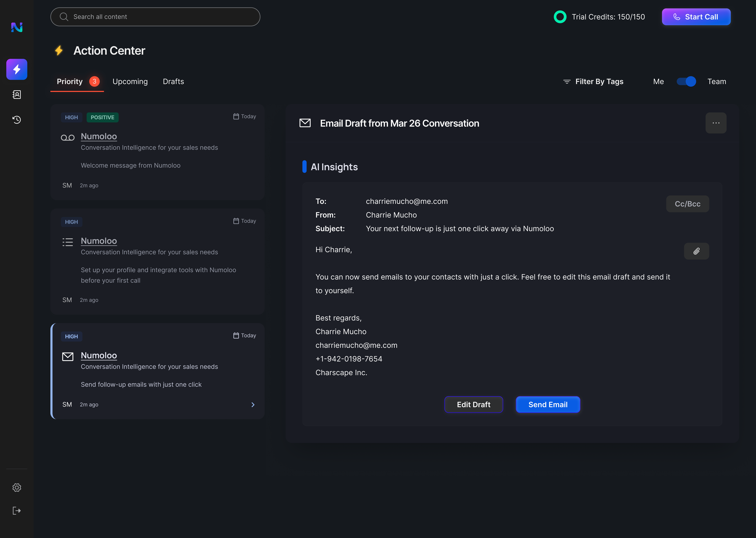Click the Edit Draft button
This screenshot has height=538, width=756.
(x=474, y=404)
